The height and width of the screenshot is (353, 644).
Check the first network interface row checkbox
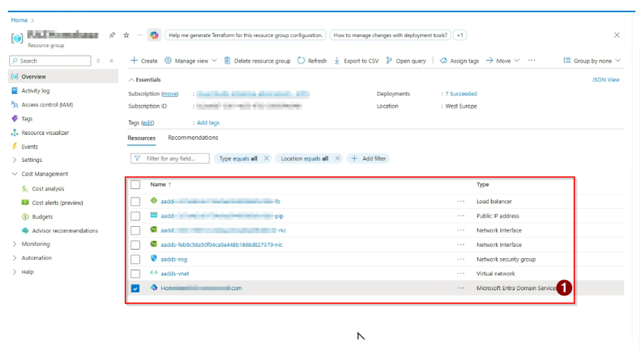[135, 230]
